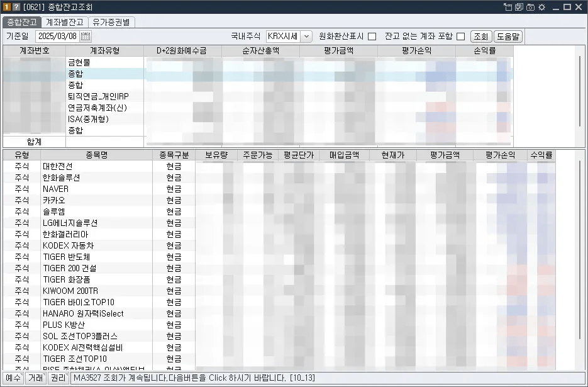Select the PLUS K방산 row
Image resolution: width=588 pixels, height=387 pixels.
click(x=279, y=325)
